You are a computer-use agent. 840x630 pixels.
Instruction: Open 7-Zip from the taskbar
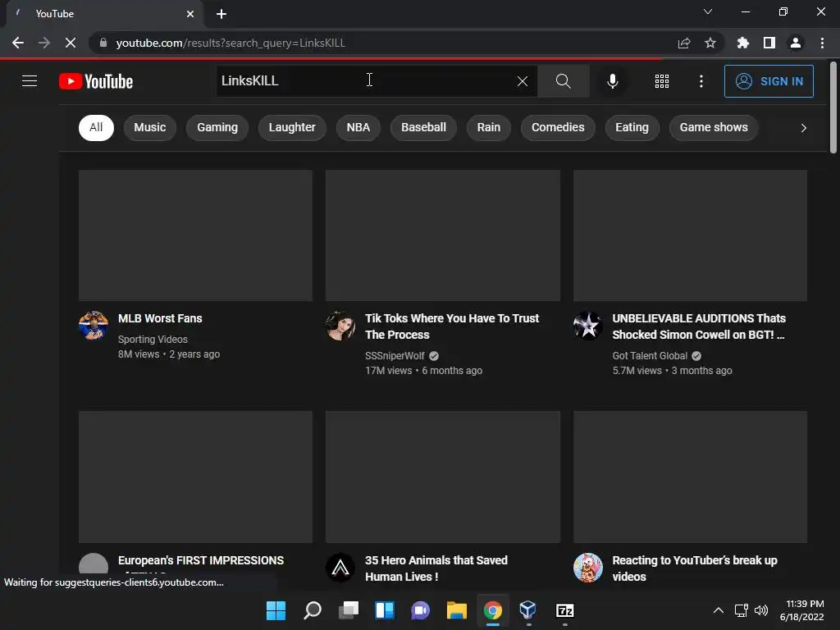[x=564, y=610]
